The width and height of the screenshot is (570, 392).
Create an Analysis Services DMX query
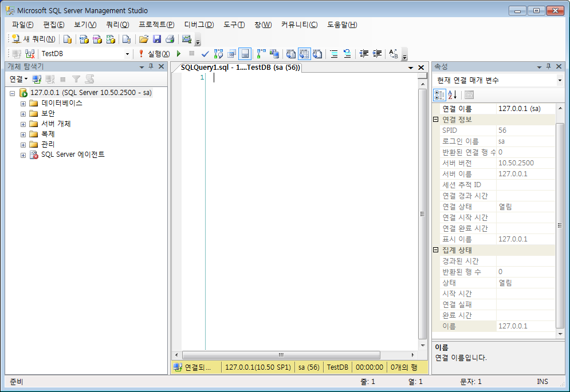tap(97, 39)
